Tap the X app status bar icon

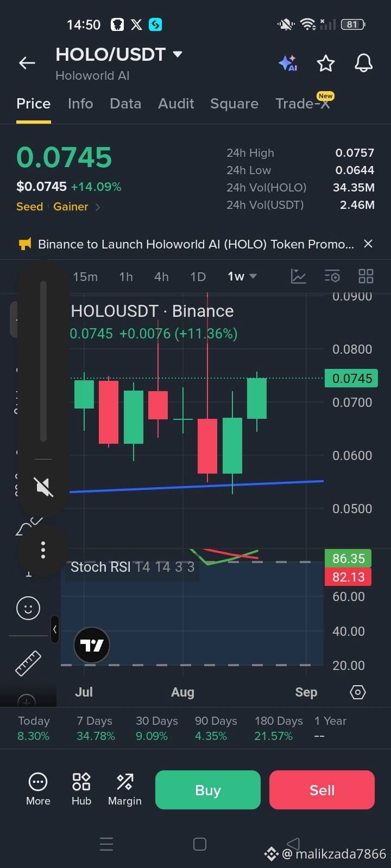(x=136, y=24)
